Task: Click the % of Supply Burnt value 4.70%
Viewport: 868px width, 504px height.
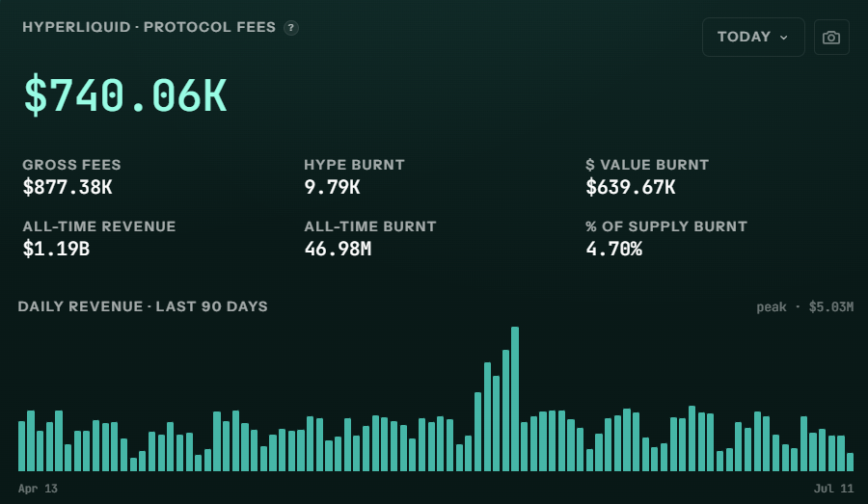Action: tap(614, 249)
